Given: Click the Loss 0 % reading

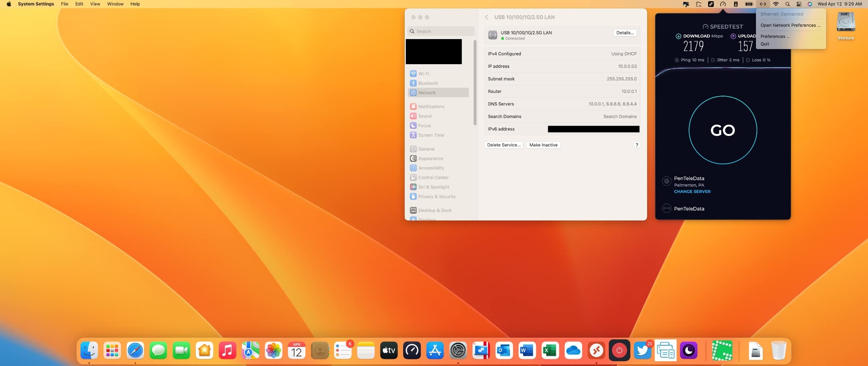Looking at the screenshot, I should click(758, 60).
